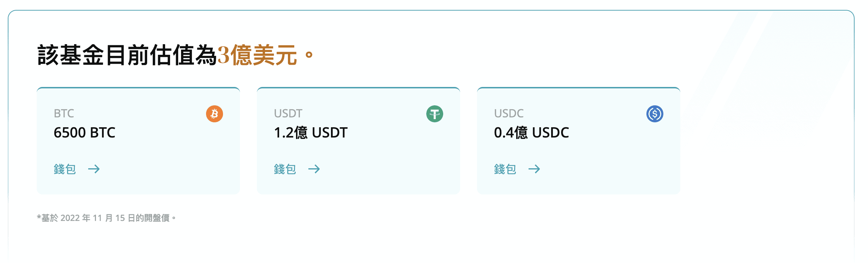Screen dimensions: 868x263
Task: Click the 2022年11月15日 opening price footnote
Action: coord(107,218)
